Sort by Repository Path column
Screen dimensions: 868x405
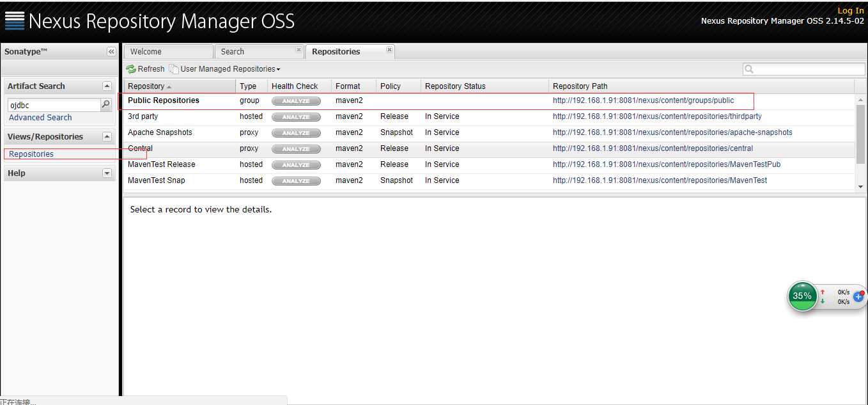pos(701,86)
